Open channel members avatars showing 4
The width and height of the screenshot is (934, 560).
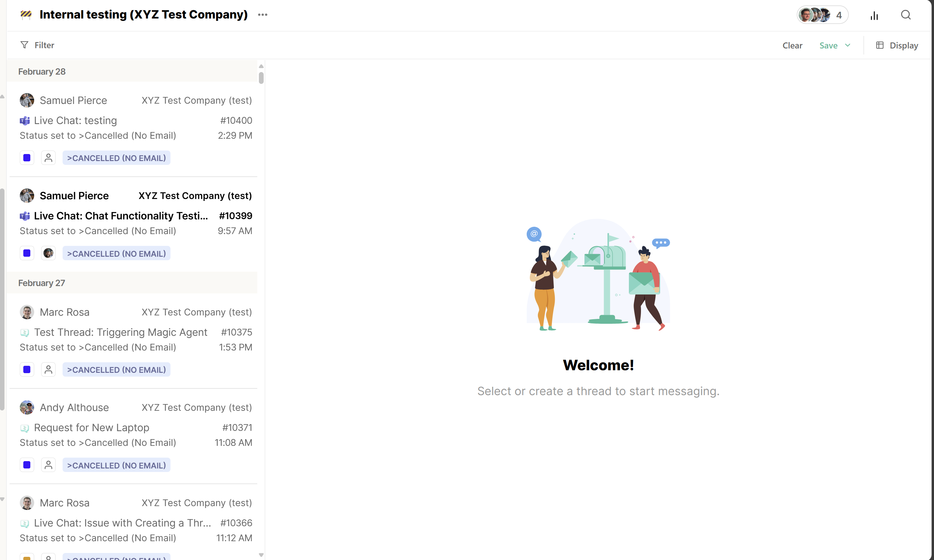(822, 15)
